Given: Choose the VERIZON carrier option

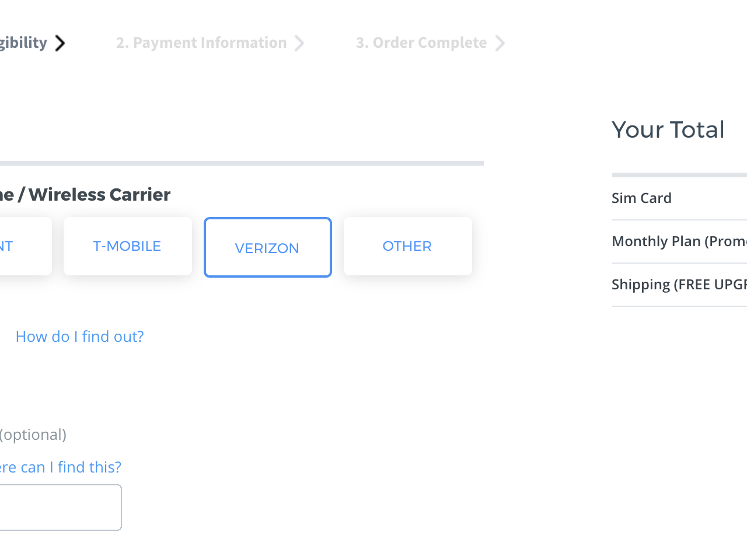Looking at the screenshot, I should pos(267,247).
